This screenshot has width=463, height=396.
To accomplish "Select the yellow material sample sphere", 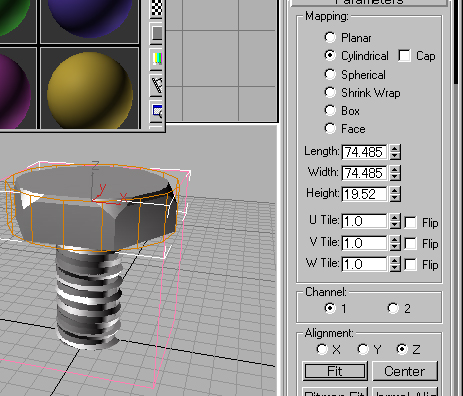I will coord(89,89).
